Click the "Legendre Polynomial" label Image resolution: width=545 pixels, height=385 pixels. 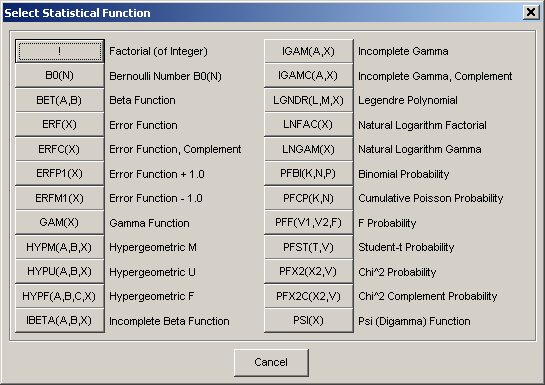[408, 100]
